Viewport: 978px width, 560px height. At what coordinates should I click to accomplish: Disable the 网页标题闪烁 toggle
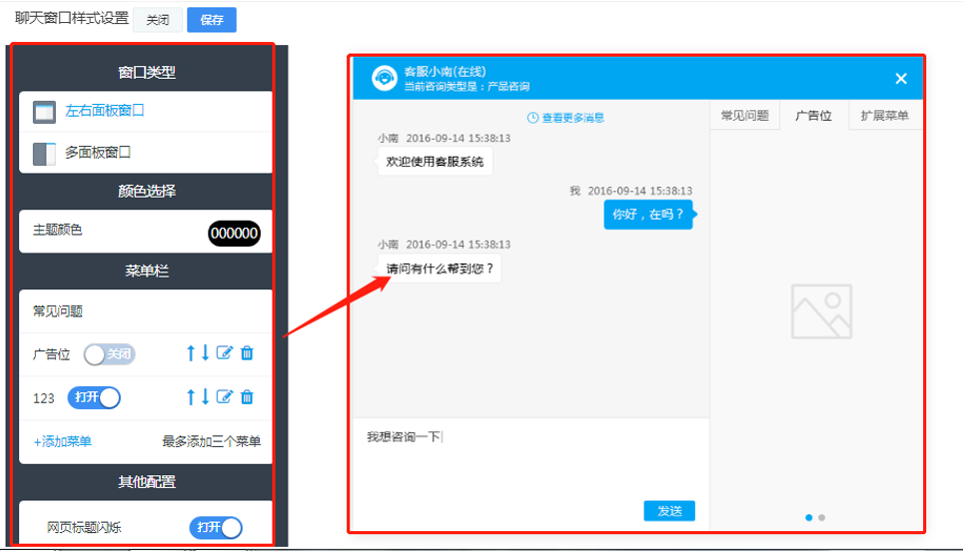point(216,527)
